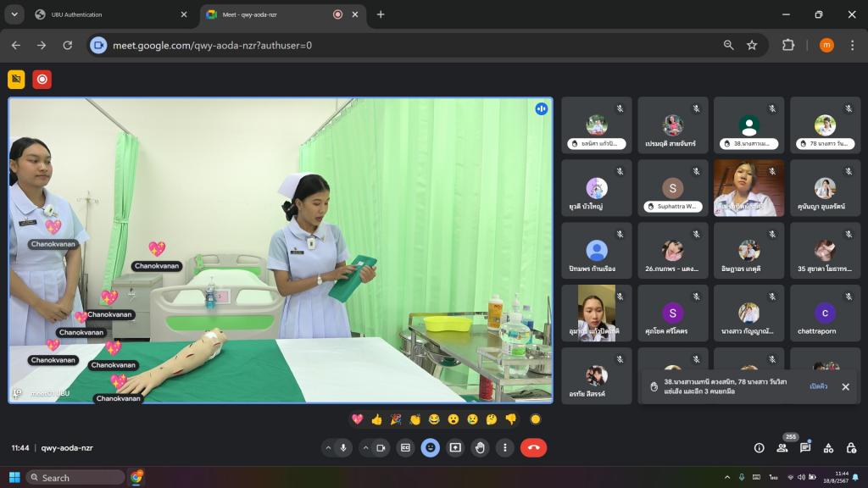Viewport: 868px width, 488px height.
Task: Toggle the camera on or off
Action: pyautogui.click(x=381, y=447)
